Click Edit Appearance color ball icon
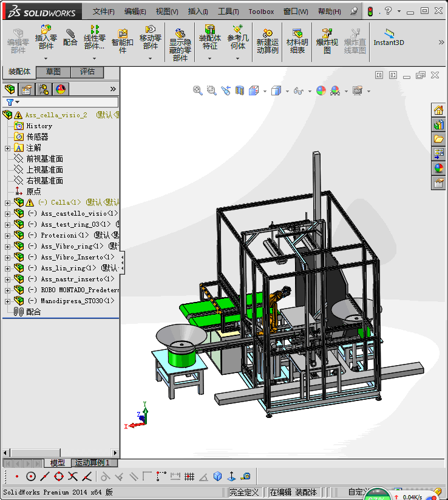This screenshot has height=500, width=448. pyautogui.click(x=321, y=91)
